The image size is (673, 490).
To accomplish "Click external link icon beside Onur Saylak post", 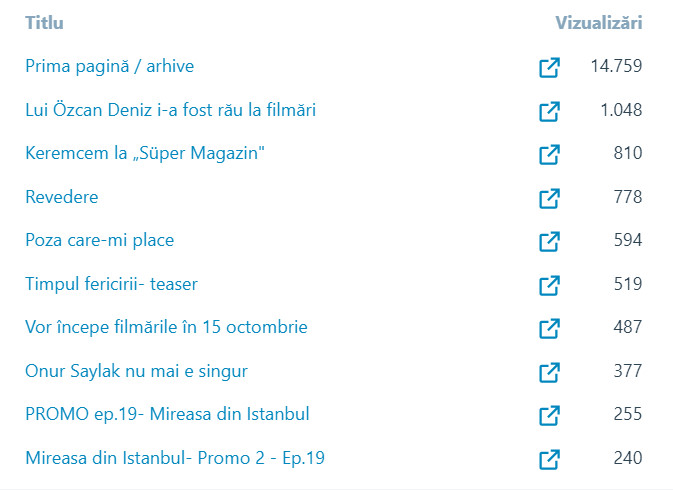I will [x=549, y=372].
